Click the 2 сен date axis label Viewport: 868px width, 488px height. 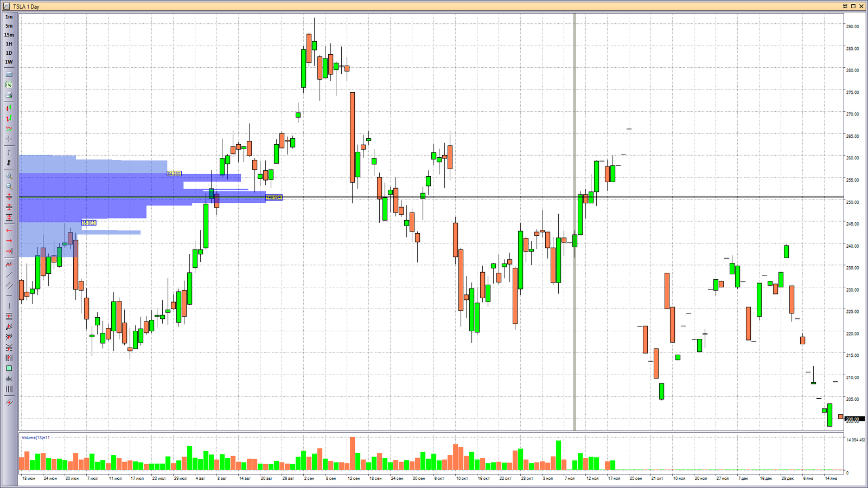[x=309, y=479]
